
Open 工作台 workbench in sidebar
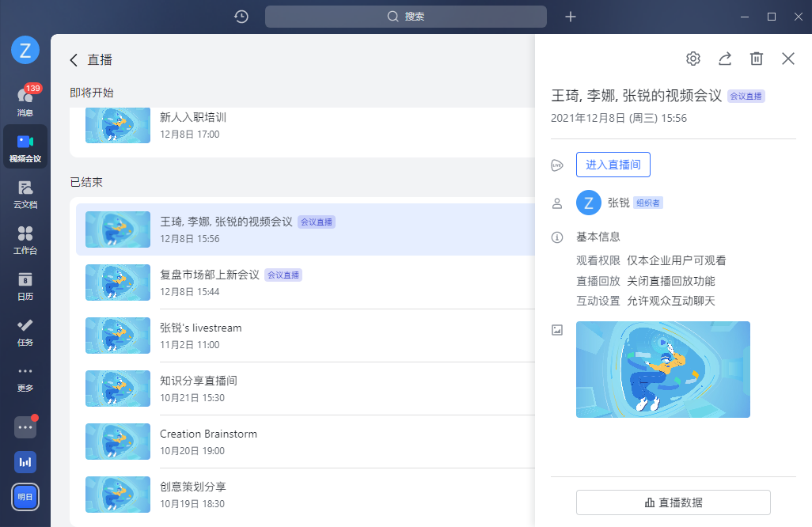pyautogui.click(x=25, y=241)
